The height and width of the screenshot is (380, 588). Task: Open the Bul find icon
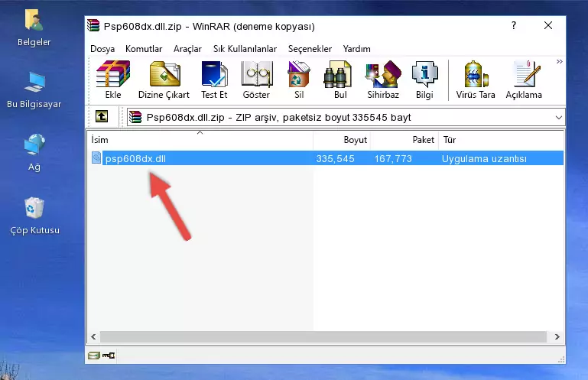(340, 80)
